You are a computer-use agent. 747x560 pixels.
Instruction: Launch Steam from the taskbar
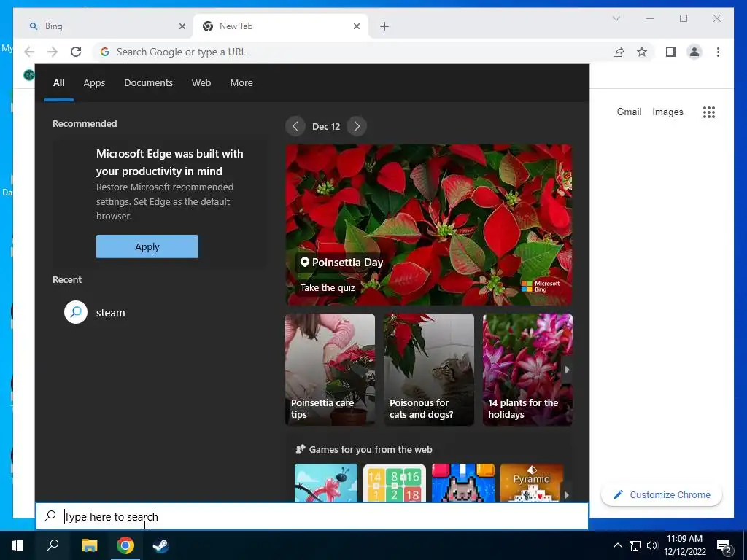pos(160,545)
